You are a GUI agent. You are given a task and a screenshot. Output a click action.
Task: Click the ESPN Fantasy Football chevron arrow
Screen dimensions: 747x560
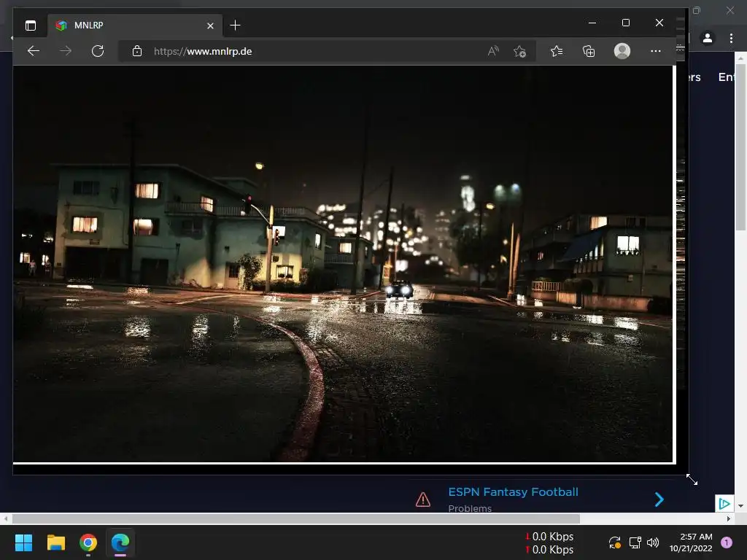coord(659,499)
